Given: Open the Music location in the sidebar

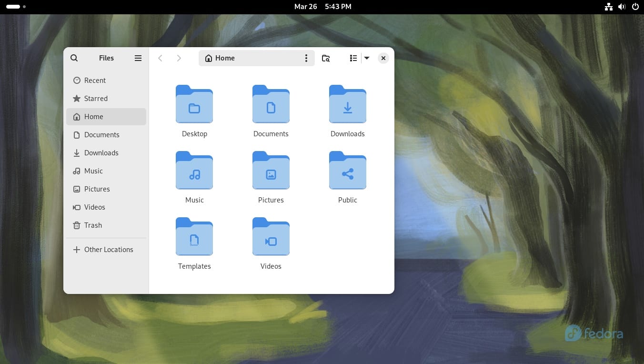Looking at the screenshot, I should pos(93,171).
